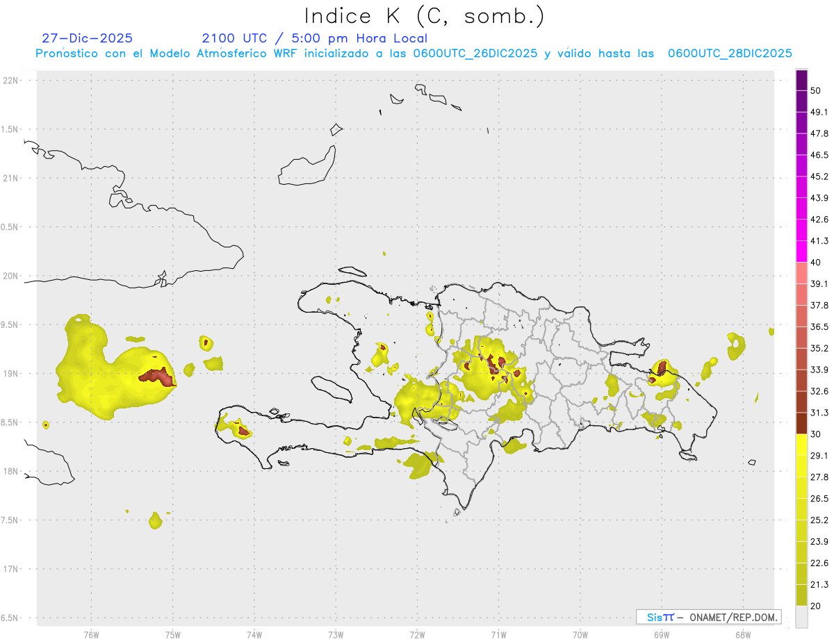Click the colorbar value '30'
Image resolution: width=834 pixels, height=644 pixels.
click(816, 434)
